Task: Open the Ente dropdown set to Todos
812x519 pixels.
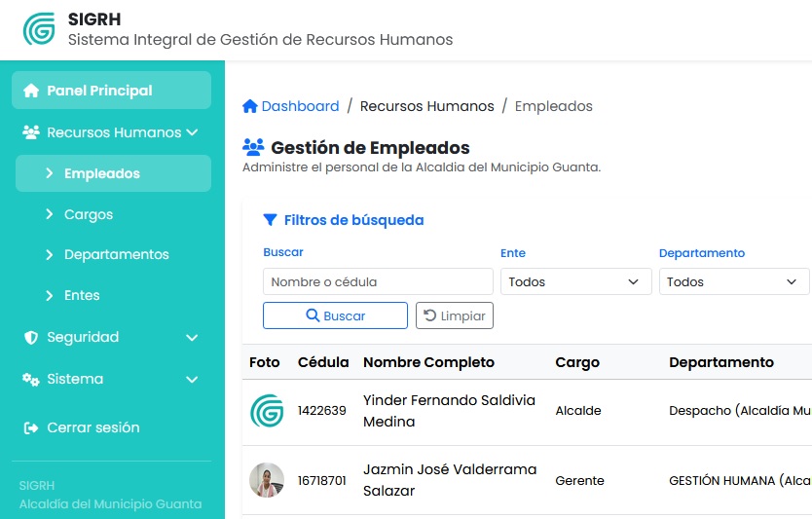Action: point(575,281)
